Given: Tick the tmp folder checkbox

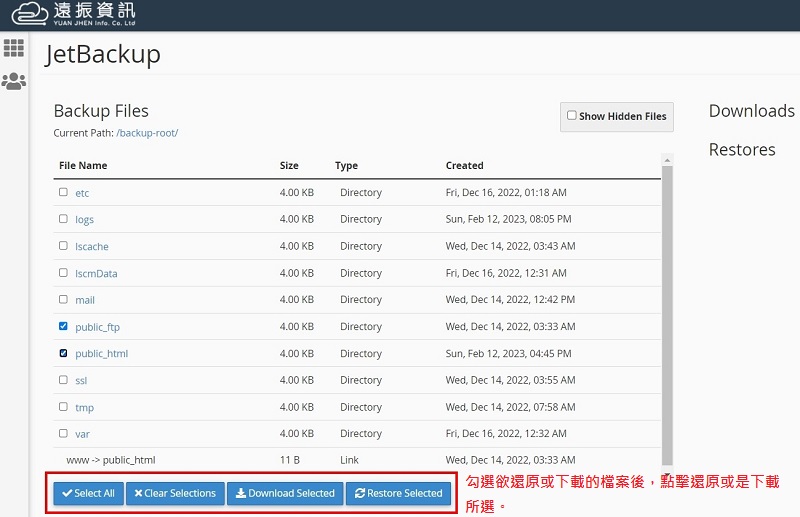Looking at the screenshot, I should point(63,407).
